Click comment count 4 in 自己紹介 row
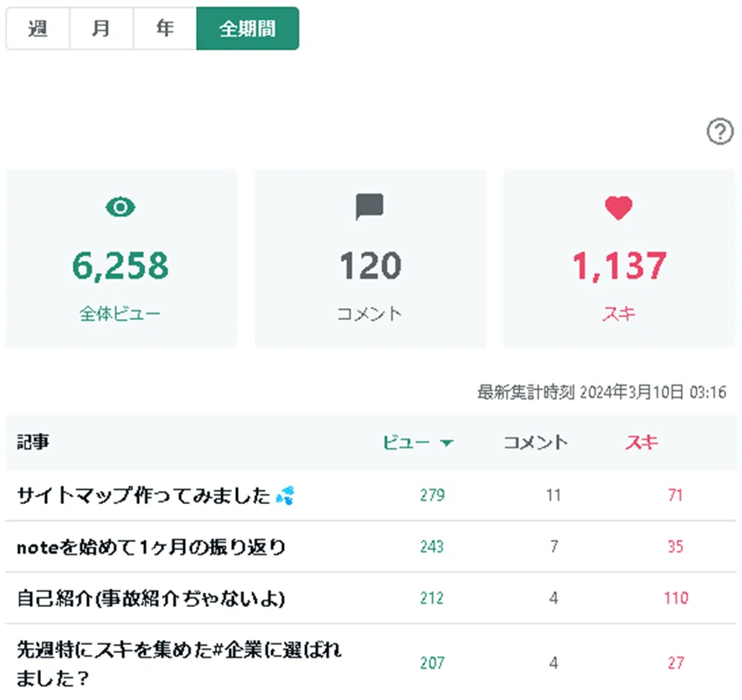 554,599
